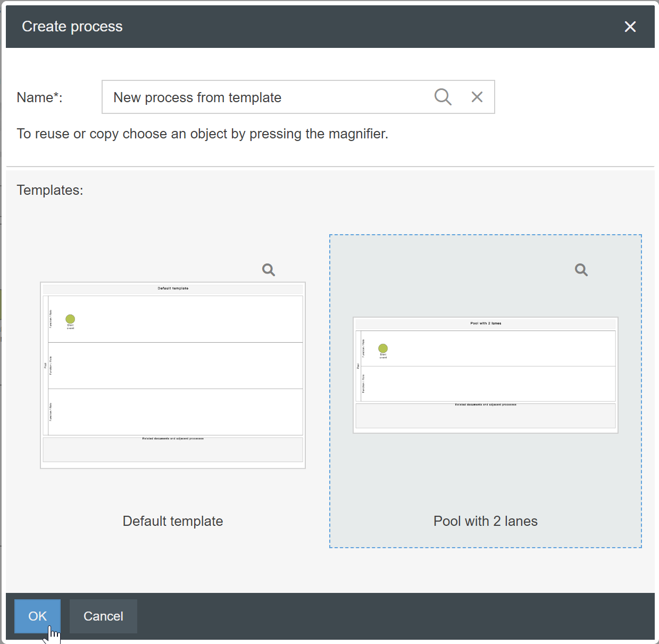Click the "Default template" caption text
659x644 pixels.
[x=173, y=521]
